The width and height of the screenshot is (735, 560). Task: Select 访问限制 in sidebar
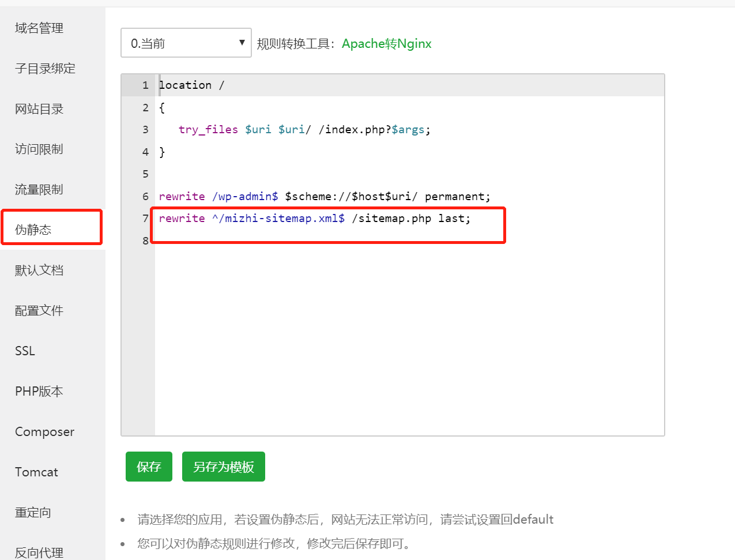tap(39, 149)
